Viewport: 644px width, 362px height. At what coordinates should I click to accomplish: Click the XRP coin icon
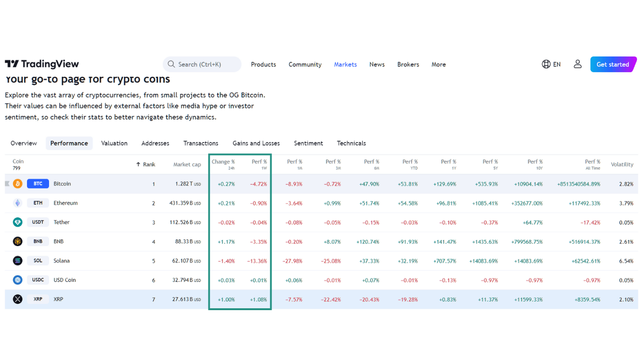point(17,299)
